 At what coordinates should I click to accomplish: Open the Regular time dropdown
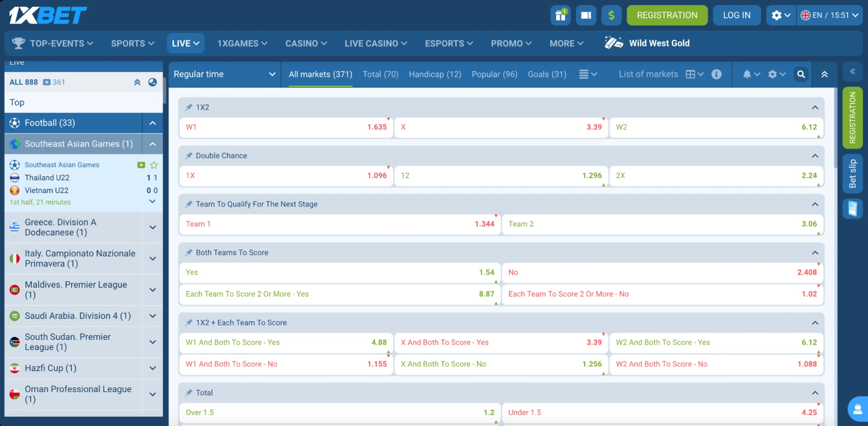coord(224,74)
